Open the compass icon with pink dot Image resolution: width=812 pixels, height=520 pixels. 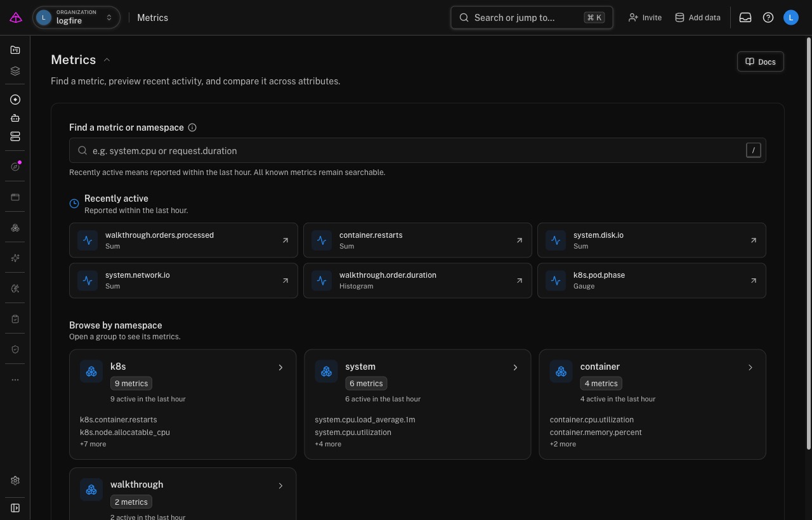(15, 166)
